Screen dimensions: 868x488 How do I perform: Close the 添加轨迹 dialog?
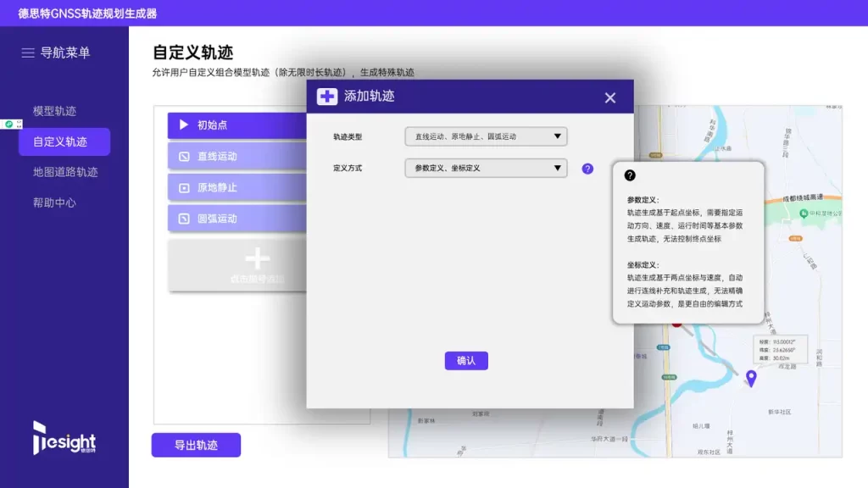[x=610, y=97]
